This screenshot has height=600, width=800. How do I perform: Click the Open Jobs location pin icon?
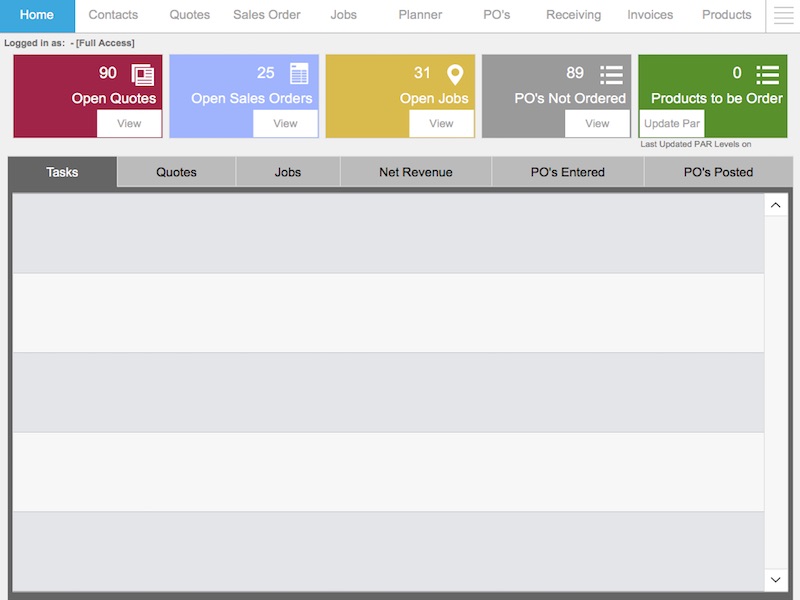click(455, 74)
